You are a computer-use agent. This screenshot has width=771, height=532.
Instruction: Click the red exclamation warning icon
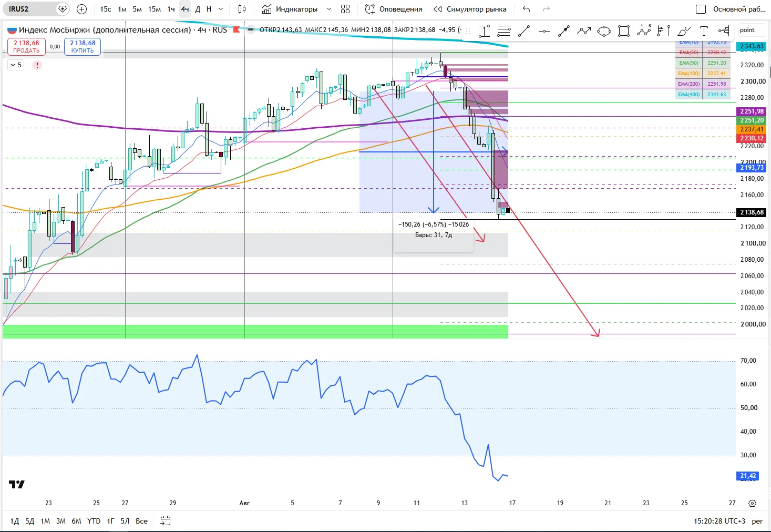click(37, 65)
